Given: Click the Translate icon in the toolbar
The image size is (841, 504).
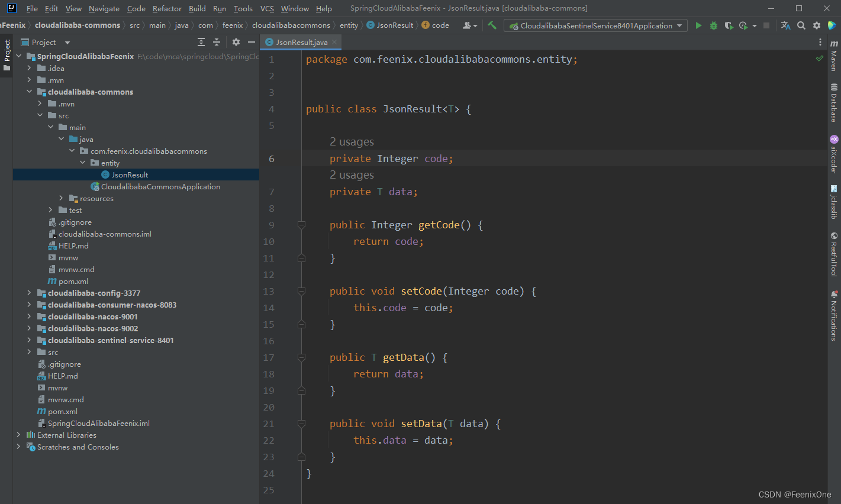Looking at the screenshot, I should (785, 25).
